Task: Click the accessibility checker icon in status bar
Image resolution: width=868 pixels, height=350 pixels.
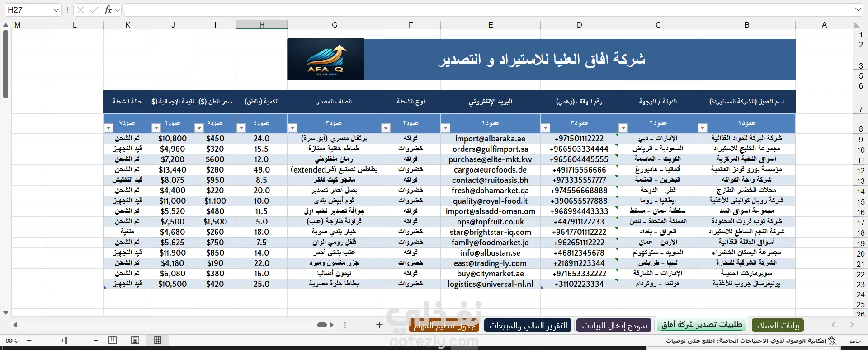Action: point(832,341)
